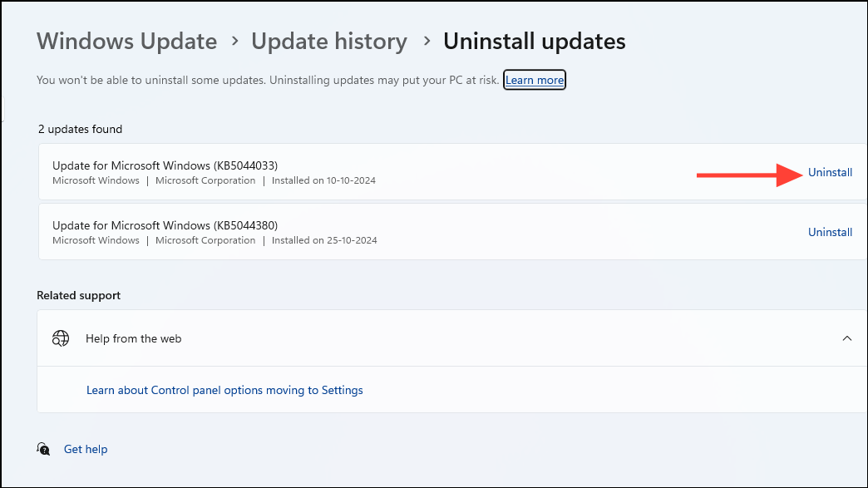The width and height of the screenshot is (868, 488).
Task: Click the Related support heading
Action: pyautogui.click(x=79, y=295)
